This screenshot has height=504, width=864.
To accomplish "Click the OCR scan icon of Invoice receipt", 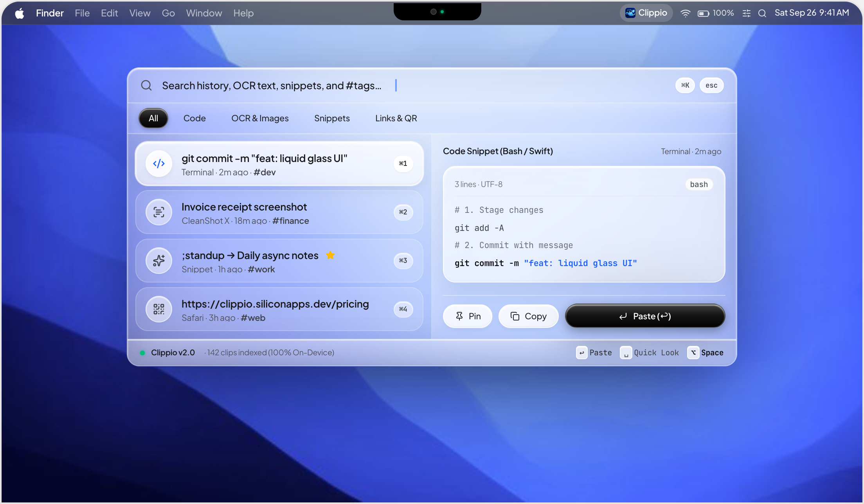I will pos(159,212).
